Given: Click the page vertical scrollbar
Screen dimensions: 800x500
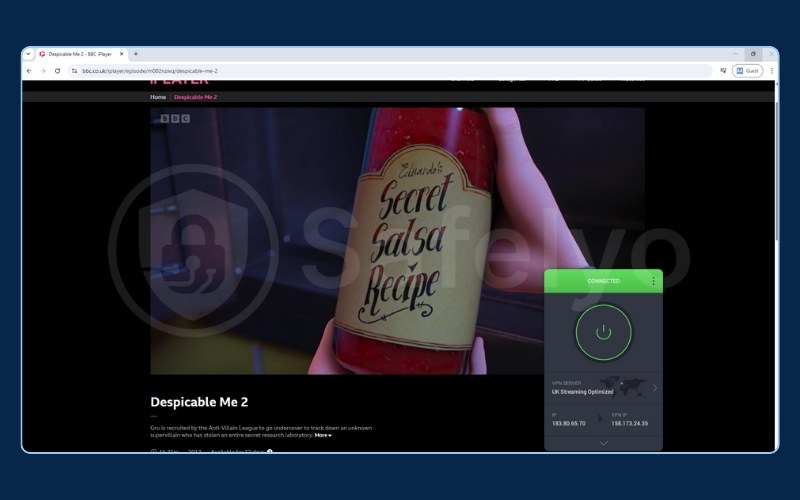Looking at the screenshot, I should (776, 171).
